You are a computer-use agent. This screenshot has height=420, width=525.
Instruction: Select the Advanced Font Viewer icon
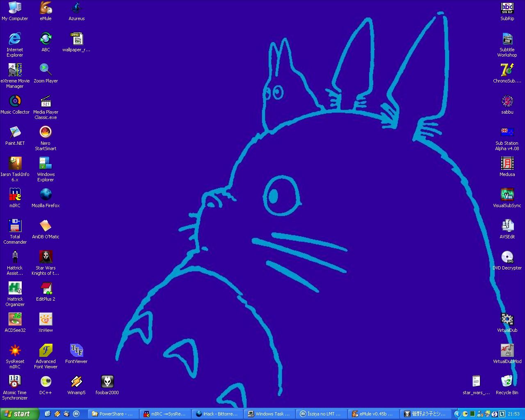click(46, 356)
